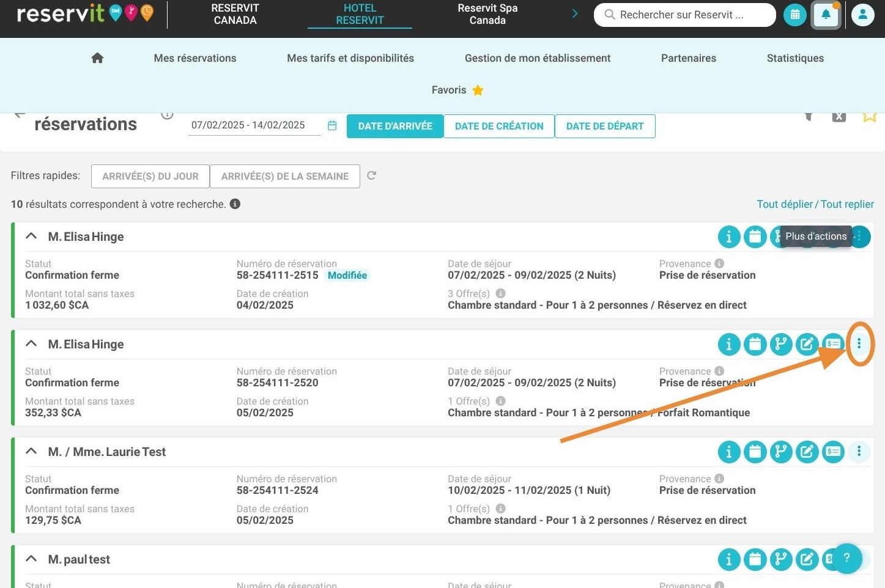Open the floating help question mark button
This screenshot has height=588, width=885.
847,558
